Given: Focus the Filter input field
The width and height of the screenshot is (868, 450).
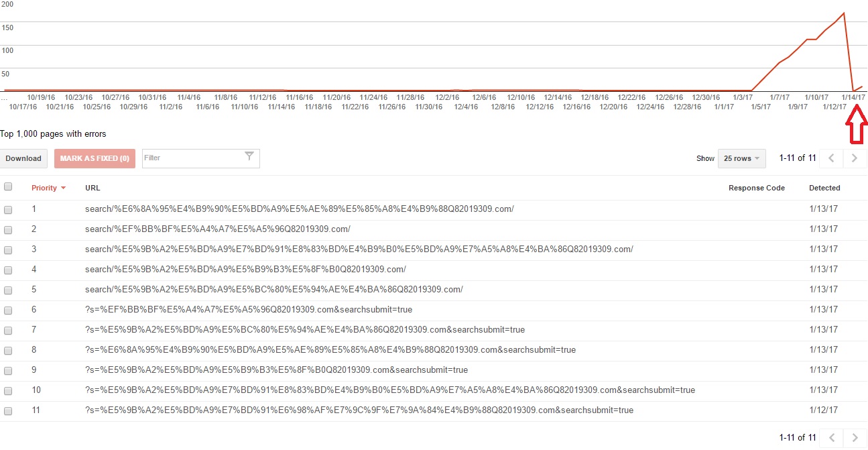Looking at the screenshot, I should point(200,158).
